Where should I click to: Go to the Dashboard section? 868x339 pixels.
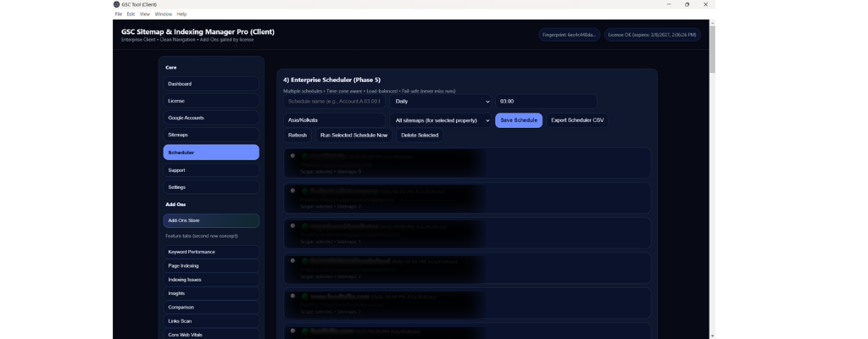211,84
